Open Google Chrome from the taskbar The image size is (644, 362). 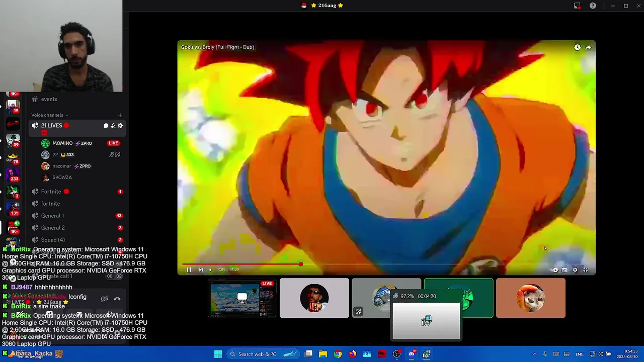coord(338,354)
